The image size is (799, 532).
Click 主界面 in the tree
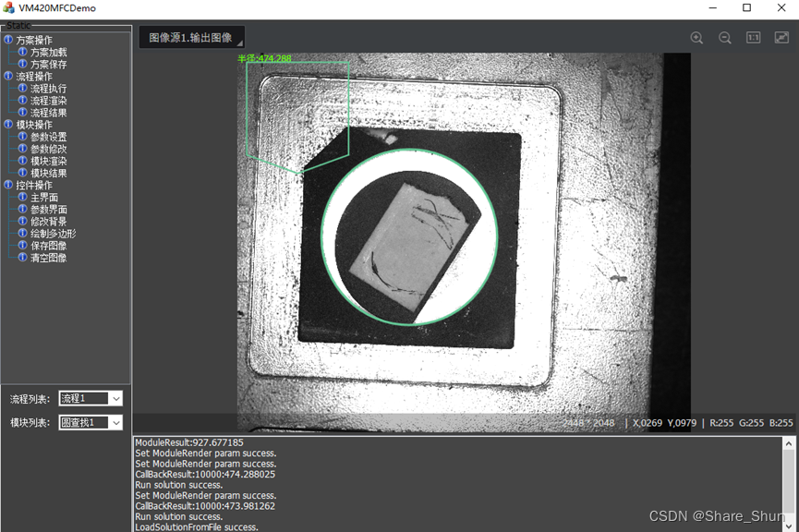point(44,198)
